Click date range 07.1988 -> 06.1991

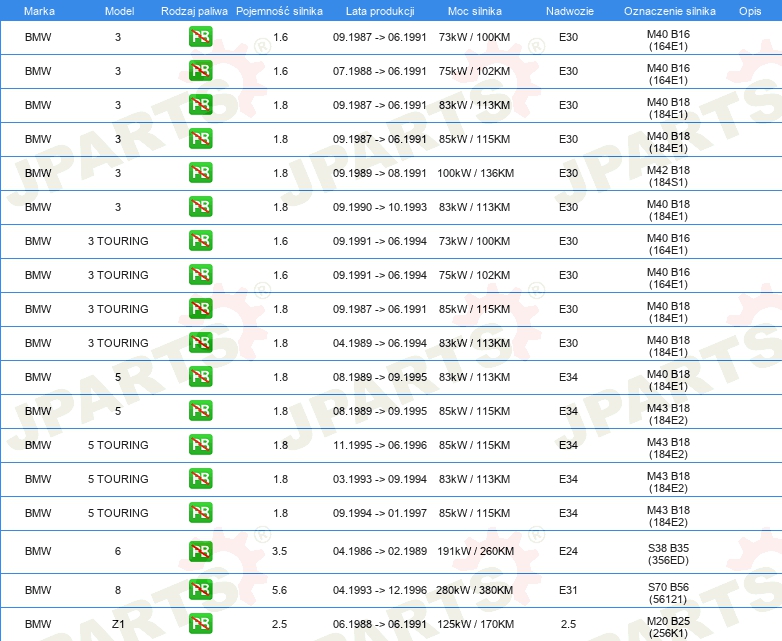[x=380, y=71]
